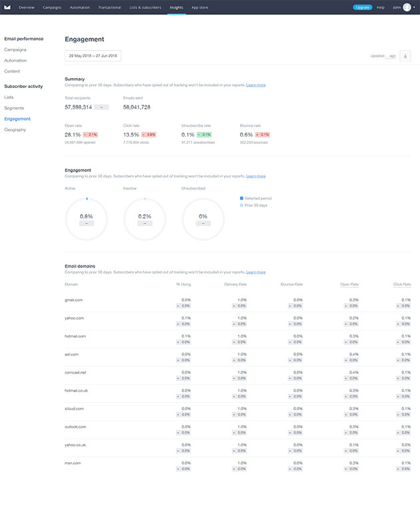Image resolution: width=420 pixels, height=507 pixels.
Task: Sort table by Open Rate column
Action: pyautogui.click(x=349, y=284)
